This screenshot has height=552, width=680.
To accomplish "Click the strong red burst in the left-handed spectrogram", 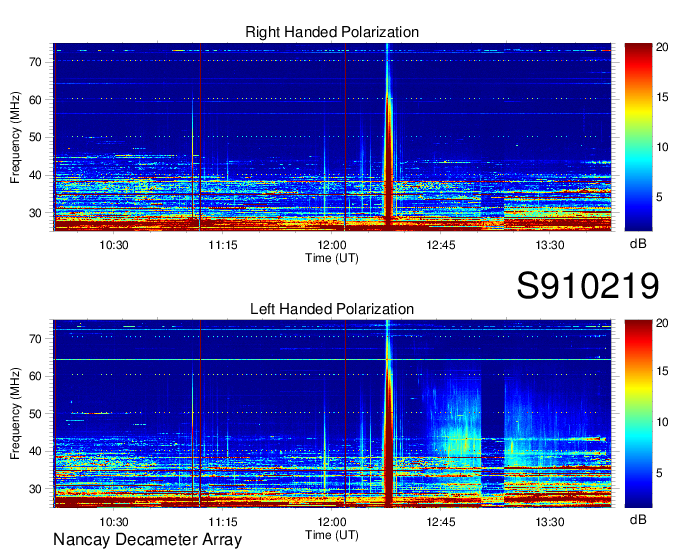I will point(388,440).
